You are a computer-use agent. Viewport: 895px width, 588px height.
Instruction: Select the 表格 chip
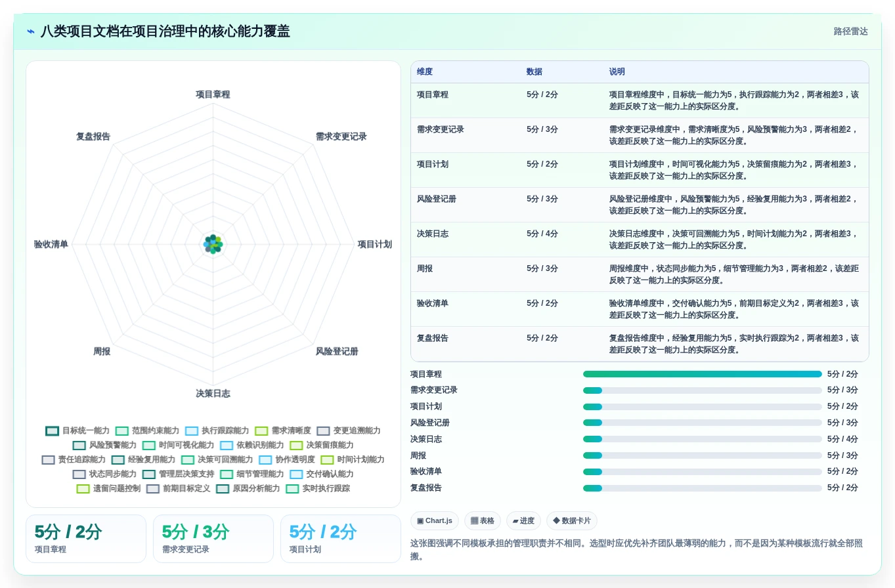[x=483, y=521]
